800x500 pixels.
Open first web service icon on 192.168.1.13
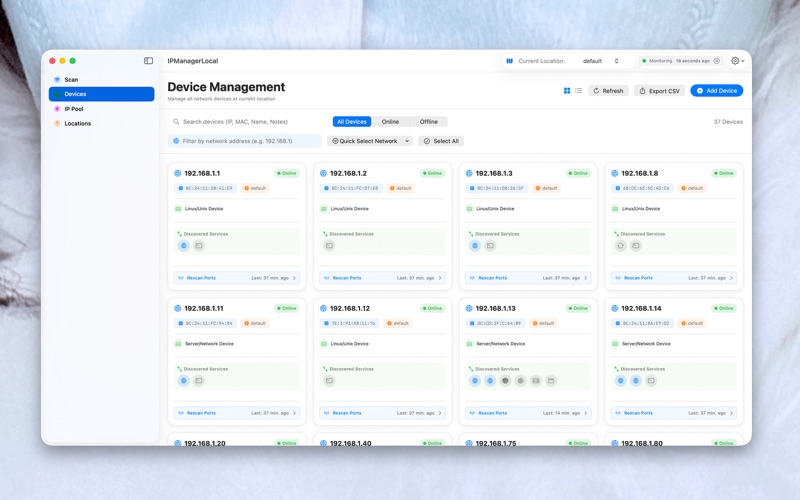click(475, 381)
